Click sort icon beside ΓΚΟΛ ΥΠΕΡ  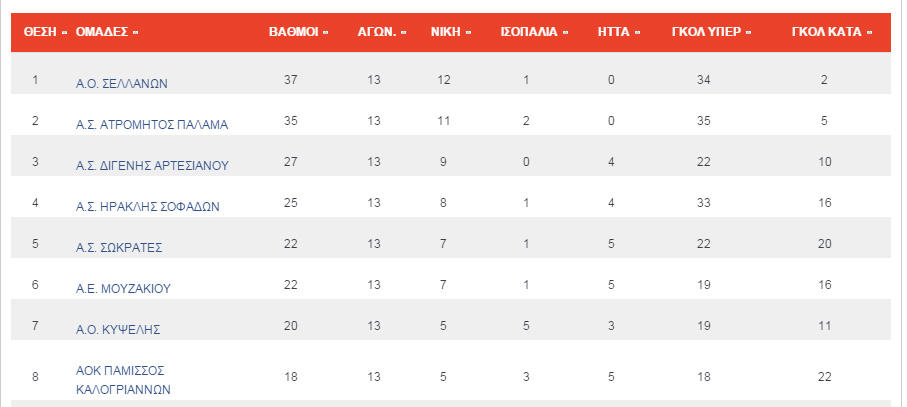tap(749, 33)
